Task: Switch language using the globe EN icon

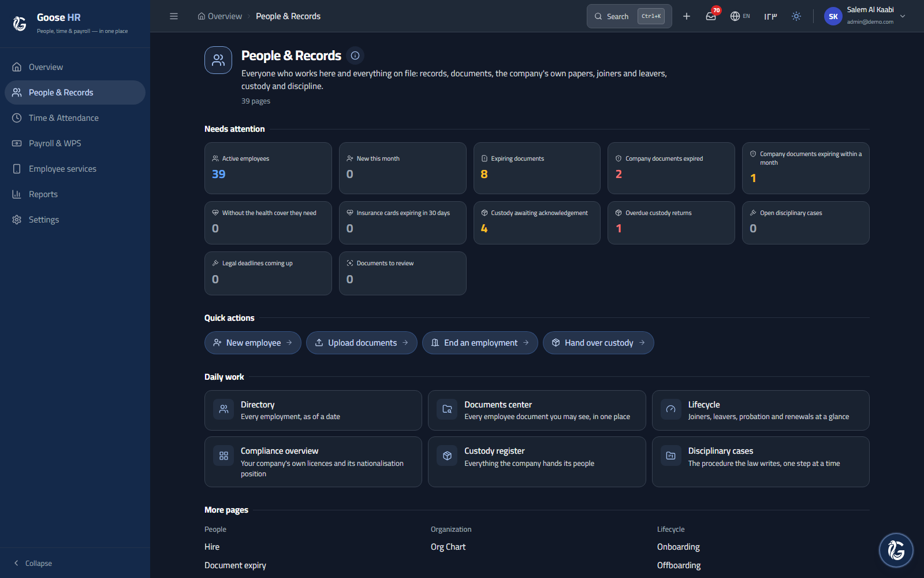Action: pos(740,16)
